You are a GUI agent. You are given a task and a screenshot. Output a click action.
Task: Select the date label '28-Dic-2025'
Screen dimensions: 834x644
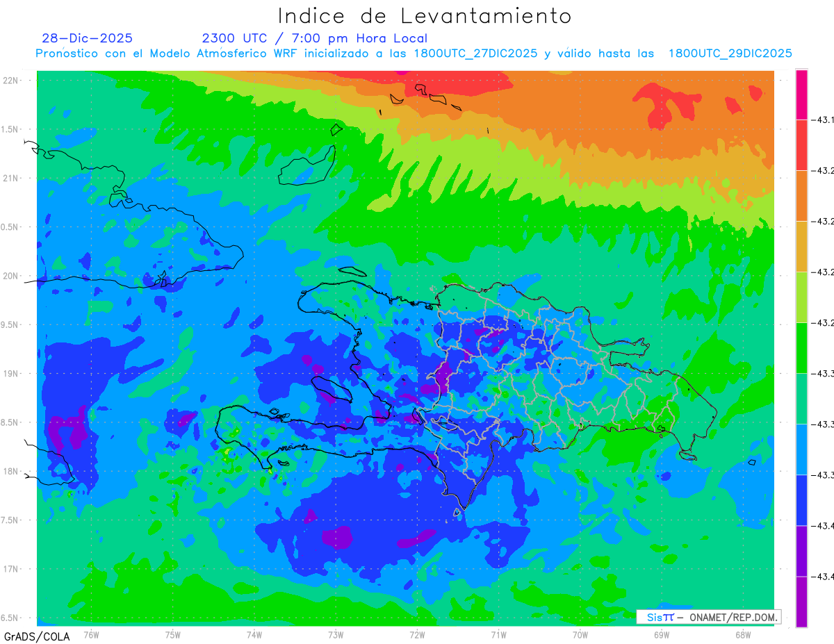(87, 38)
